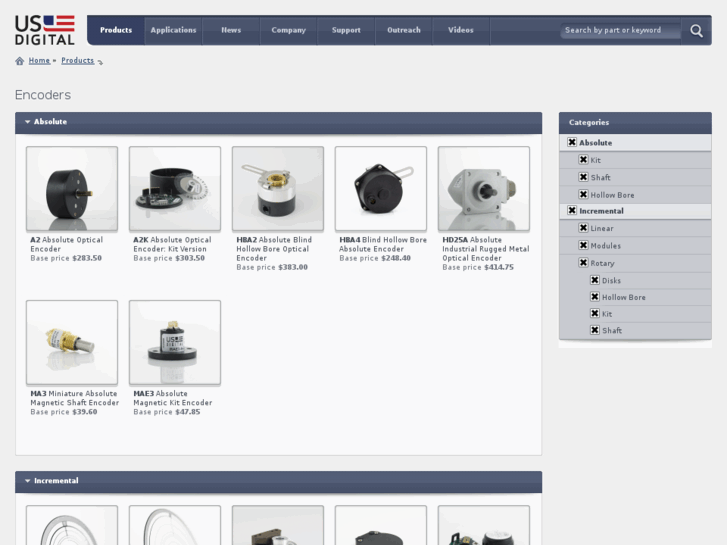
Task: Follow the Home breadcrumb link
Action: tap(39, 60)
